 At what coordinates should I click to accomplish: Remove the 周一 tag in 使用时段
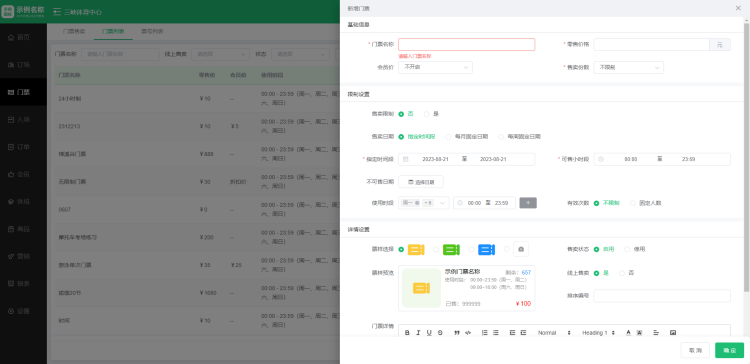pyautogui.click(x=417, y=203)
